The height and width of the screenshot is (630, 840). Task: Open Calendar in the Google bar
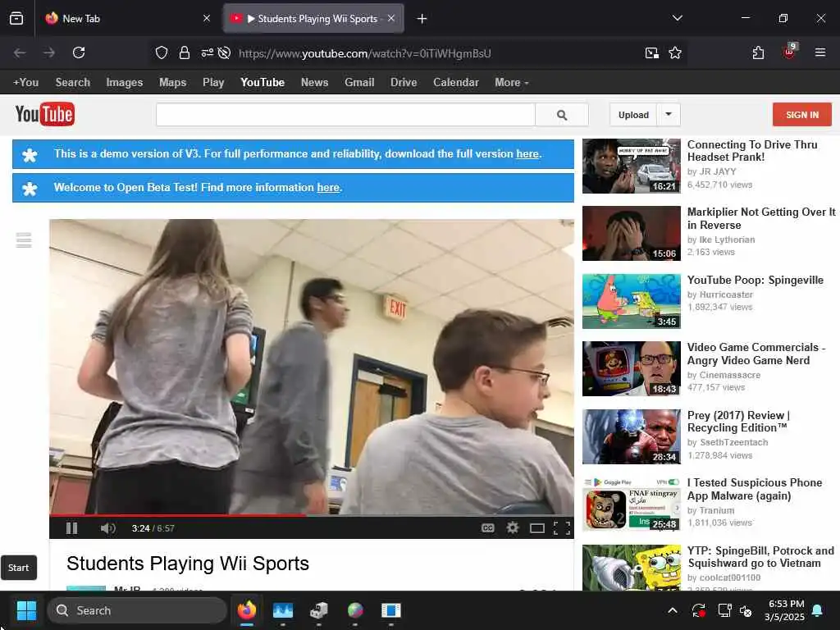(x=456, y=83)
